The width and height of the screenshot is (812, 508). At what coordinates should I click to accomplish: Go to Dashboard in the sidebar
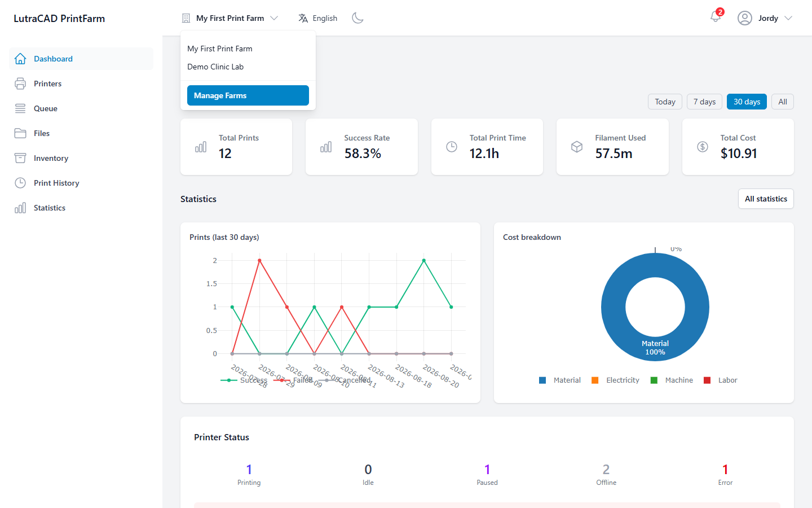tap(81, 59)
